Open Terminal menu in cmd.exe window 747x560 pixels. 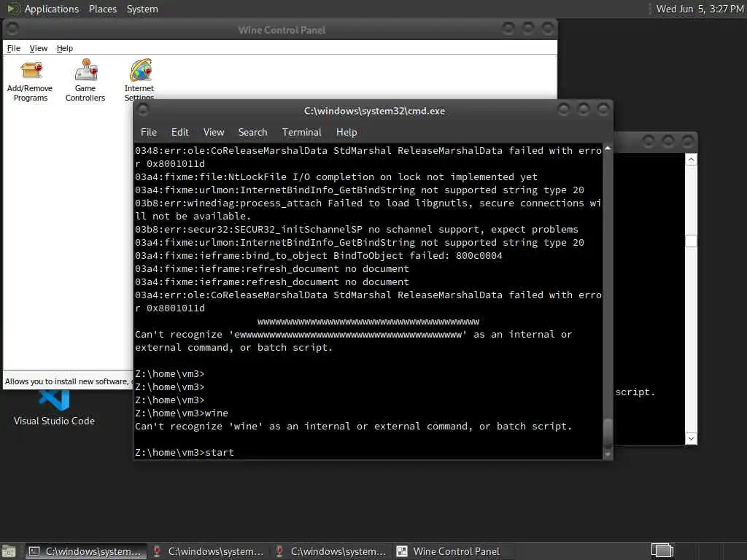301,133
